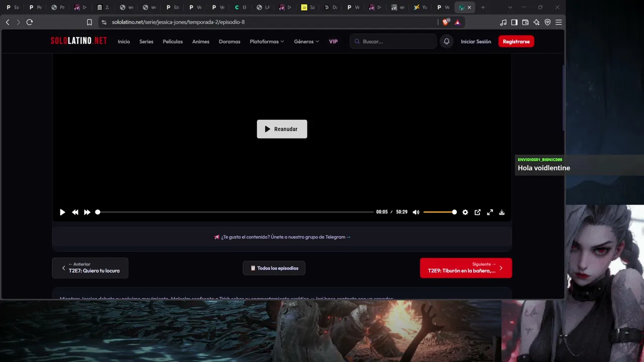Screen dimensions: 644x362
Task: Expand the Plataformas dropdown
Action: click(267, 42)
